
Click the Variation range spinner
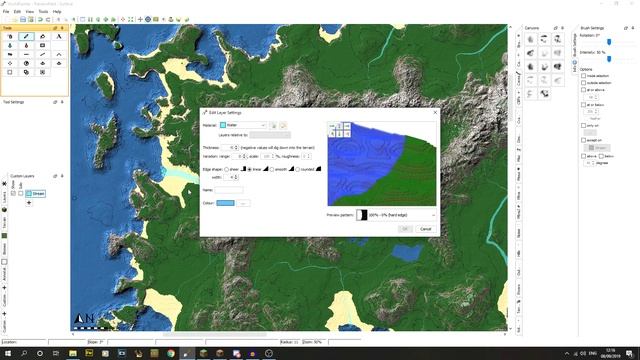239,156
